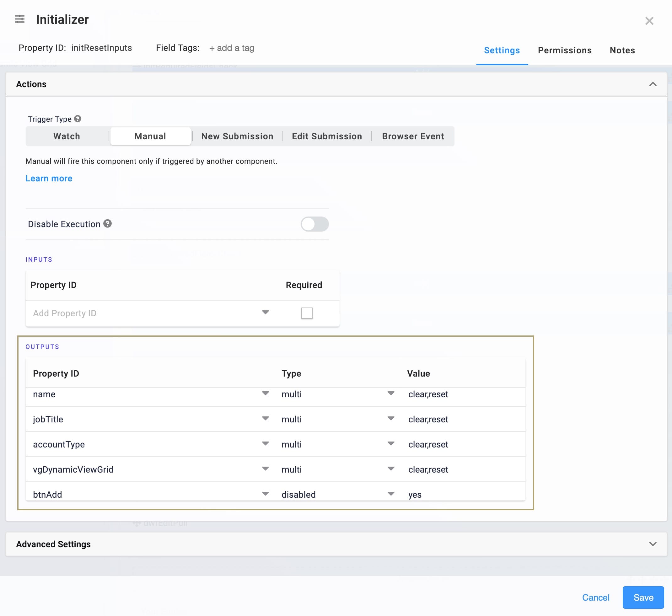Screen dimensions: 672x616
Task: Collapse the Actions panel
Action: click(653, 84)
